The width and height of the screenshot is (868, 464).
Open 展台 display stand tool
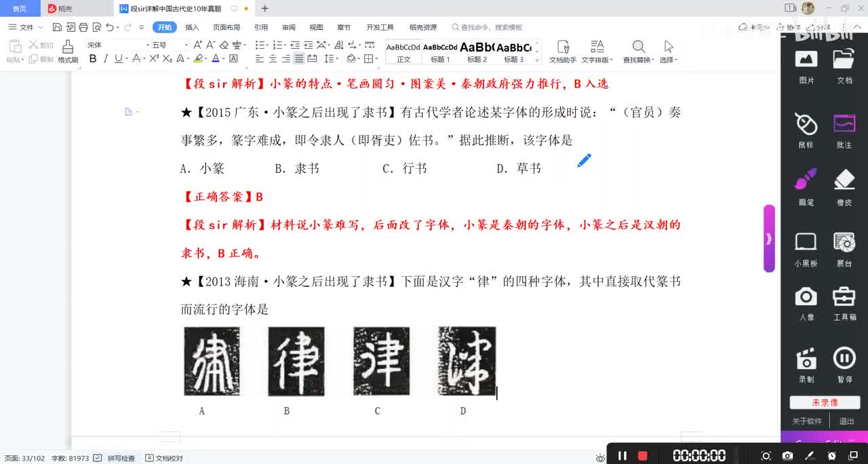click(844, 249)
